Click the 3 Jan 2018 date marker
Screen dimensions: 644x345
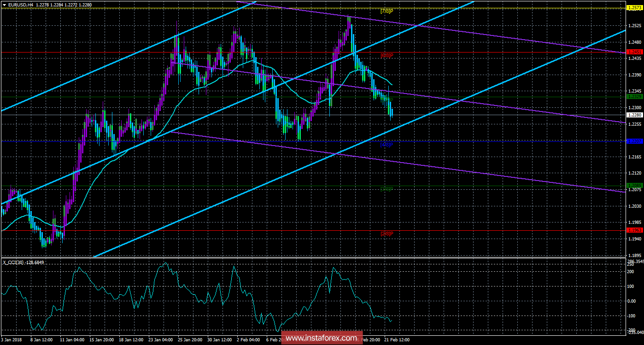click(x=12, y=340)
